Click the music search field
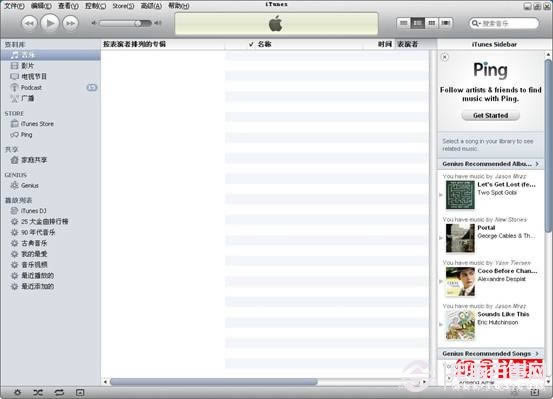The width and height of the screenshot is (553, 399). 504,23
